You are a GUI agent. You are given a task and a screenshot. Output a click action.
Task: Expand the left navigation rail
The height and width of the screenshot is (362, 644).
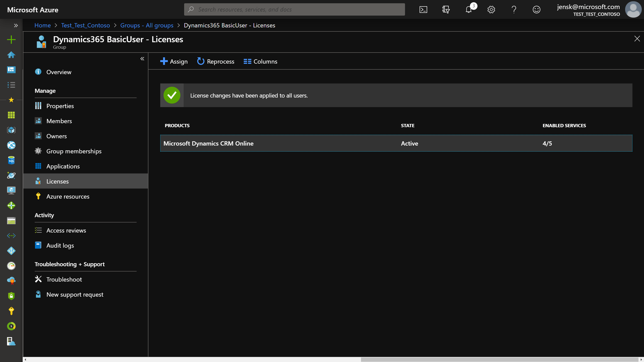16,25
